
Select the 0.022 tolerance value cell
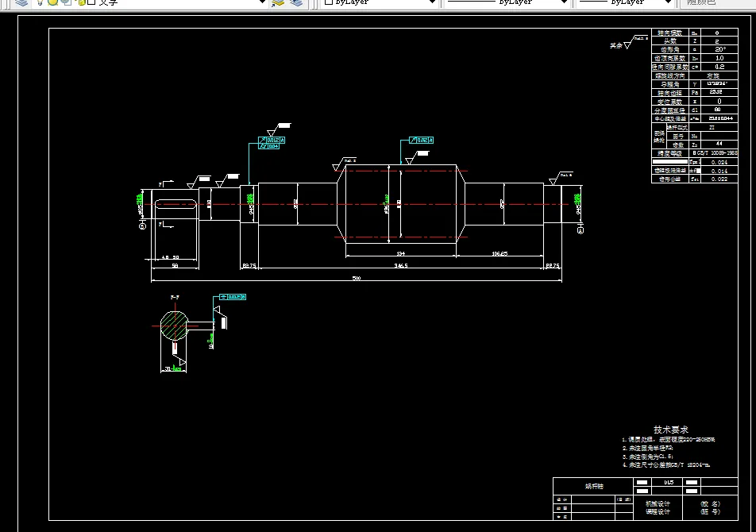pos(719,179)
